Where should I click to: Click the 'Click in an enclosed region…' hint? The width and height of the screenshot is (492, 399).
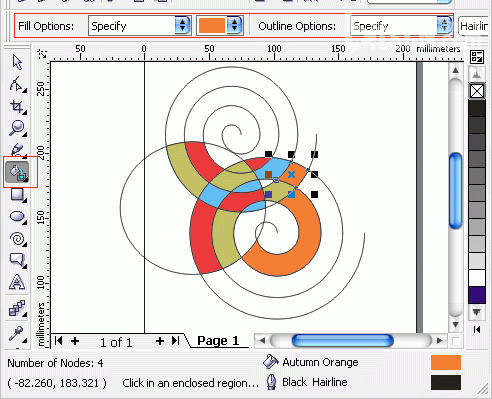pyautogui.click(x=190, y=383)
